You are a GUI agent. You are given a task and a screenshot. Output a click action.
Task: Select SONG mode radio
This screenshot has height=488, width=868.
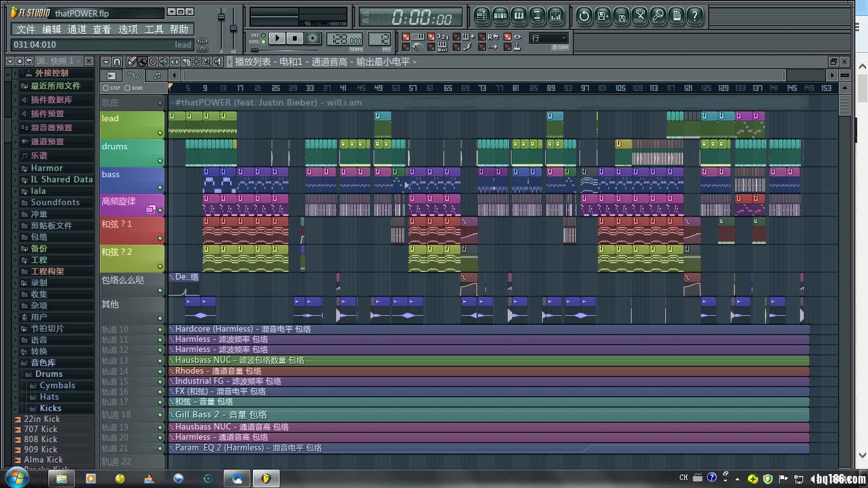pyautogui.click(x=263, y=41)
